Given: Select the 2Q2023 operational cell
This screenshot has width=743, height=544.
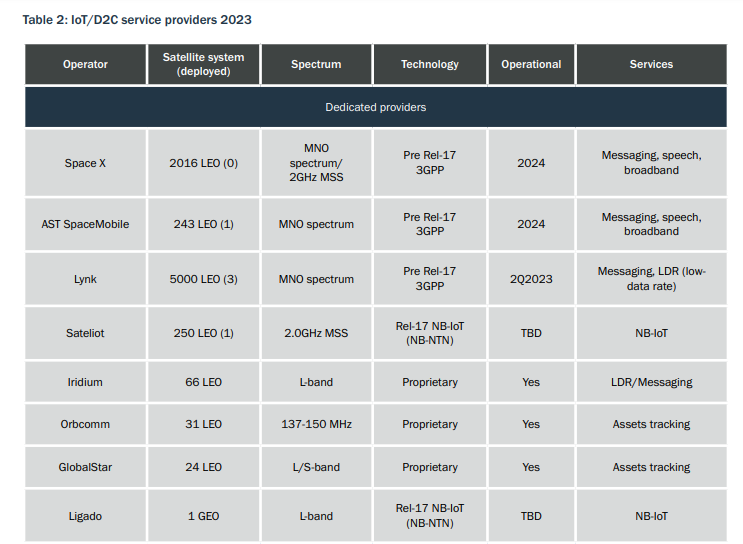Looking at the screenshot, I should click(531, 278).
